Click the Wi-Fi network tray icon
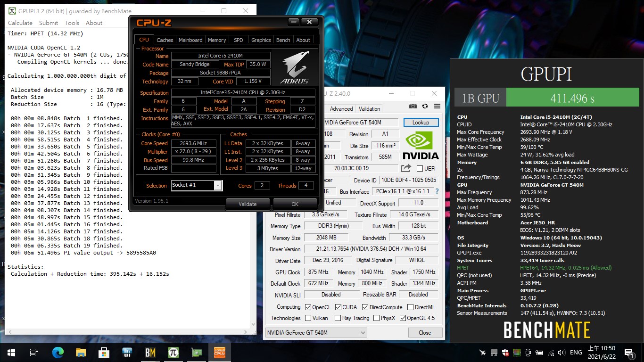This screenshot has width=644, height=362. [552, 353]
